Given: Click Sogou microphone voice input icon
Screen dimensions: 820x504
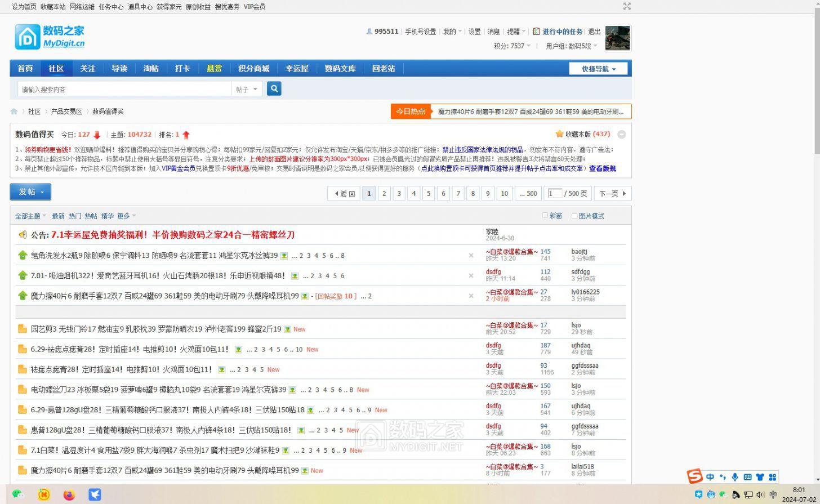Looking at the screenshot, I should point(735,477).
